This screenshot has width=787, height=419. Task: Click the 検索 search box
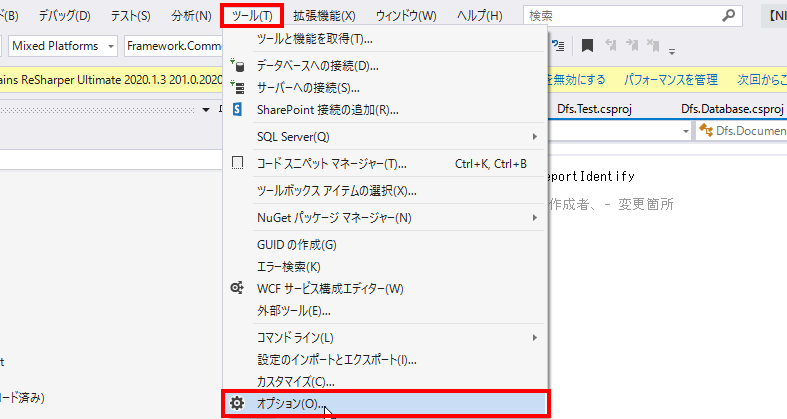(x=632, y=16)
